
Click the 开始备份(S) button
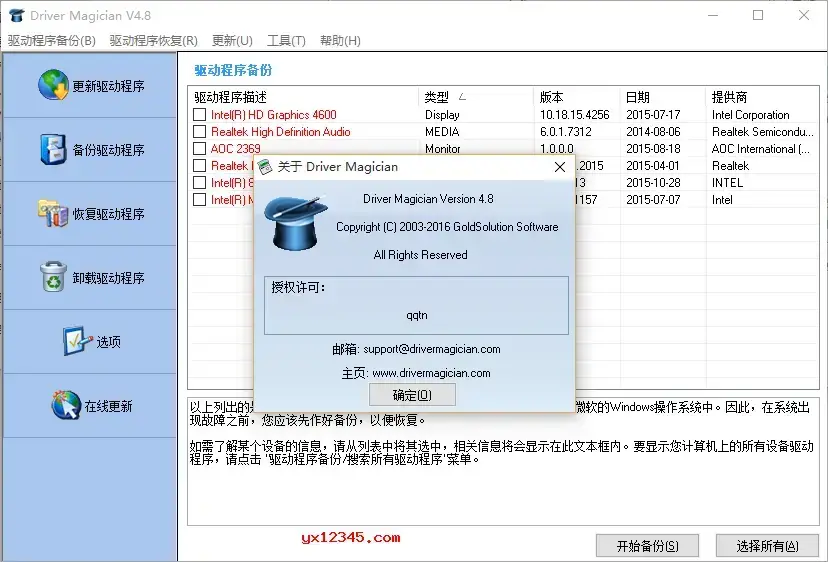(647, 546)
